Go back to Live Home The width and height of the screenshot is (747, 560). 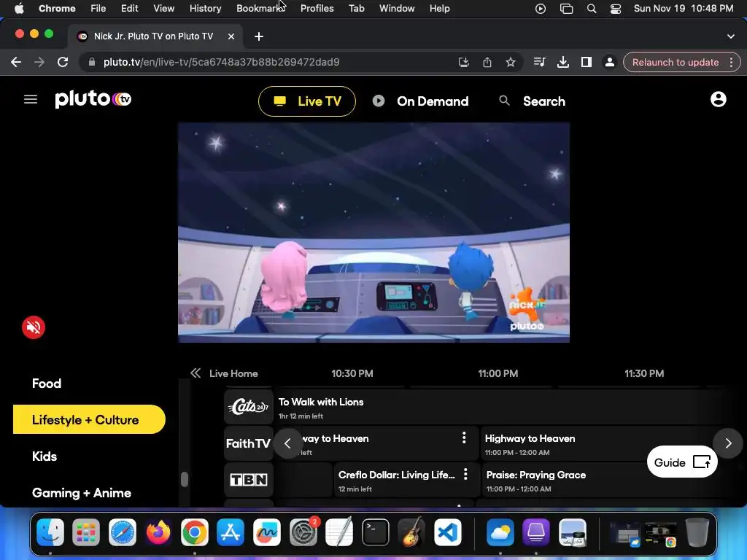tap(233, 373)
